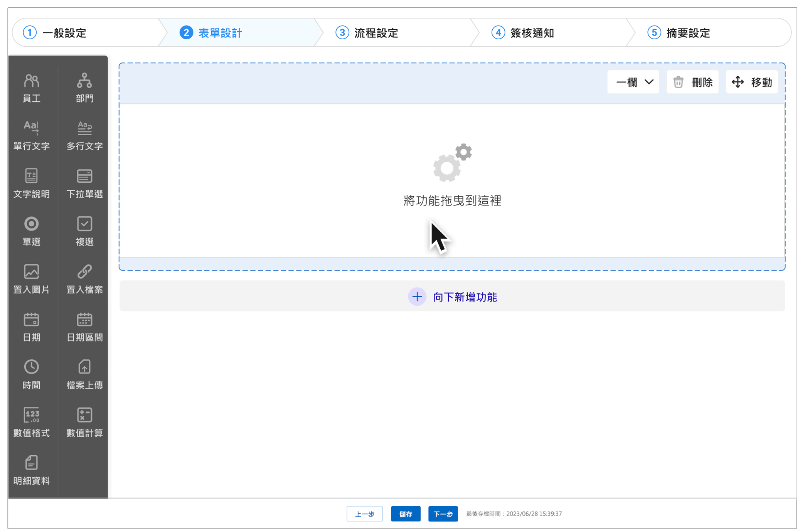Click the 儲存 save button
This screenshot has height=532, width=805.
406,513
